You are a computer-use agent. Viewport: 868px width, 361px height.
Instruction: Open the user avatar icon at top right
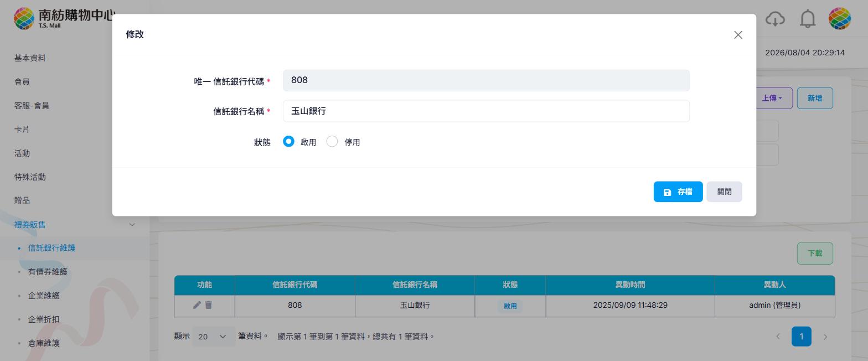click(x=839, y=19)
